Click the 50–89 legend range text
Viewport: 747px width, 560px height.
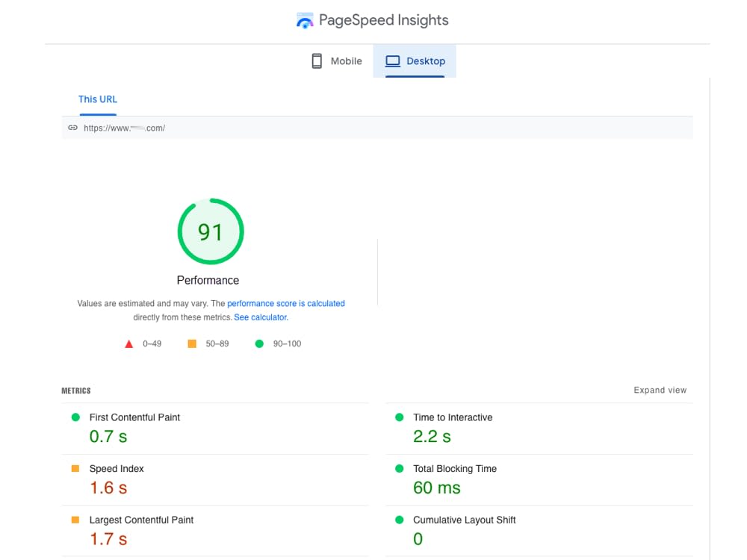coord(217,343)
